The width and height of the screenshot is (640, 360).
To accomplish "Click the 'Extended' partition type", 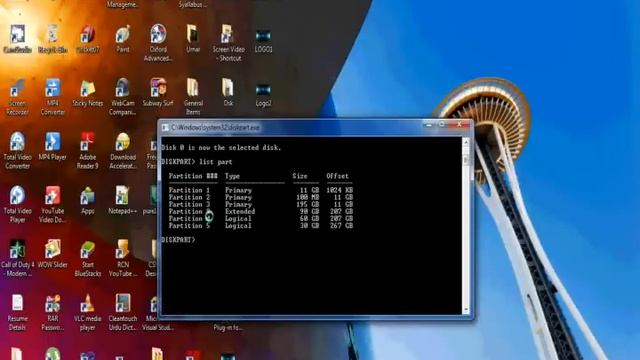I will pos(240,211).
